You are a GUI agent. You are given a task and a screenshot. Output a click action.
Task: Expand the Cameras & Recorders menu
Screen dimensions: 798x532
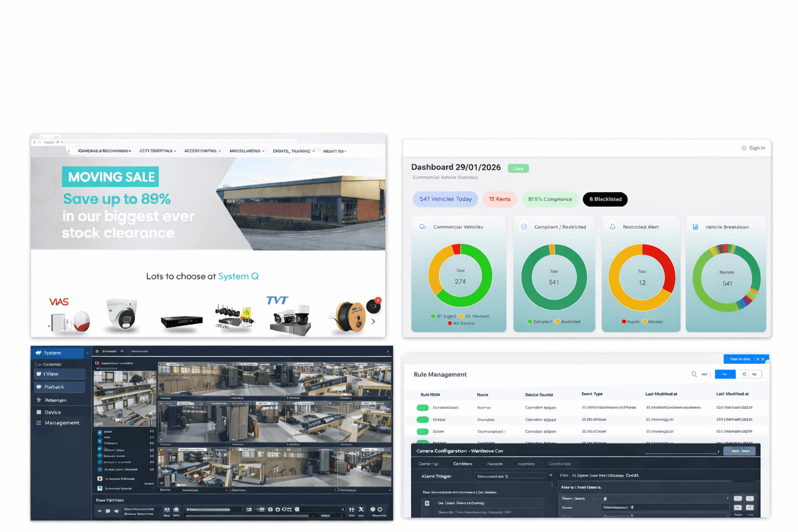(x=105, y=151)
